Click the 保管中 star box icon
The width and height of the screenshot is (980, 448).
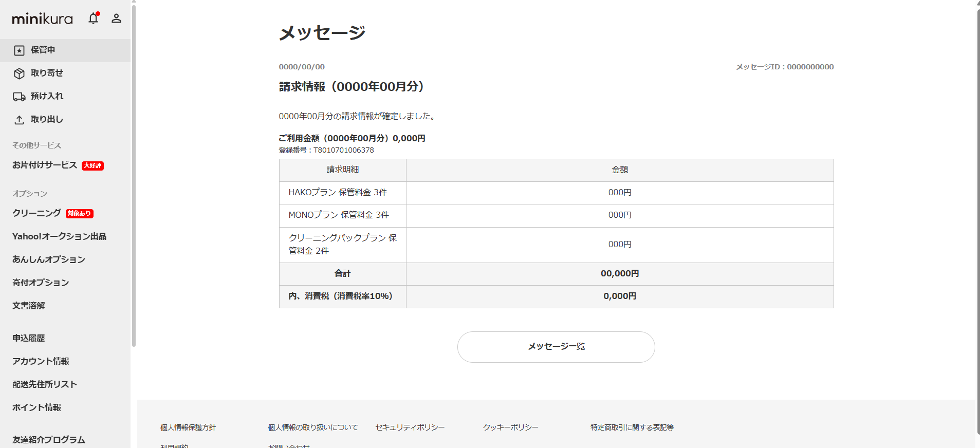pyautogui.click(x=19, y=50)
